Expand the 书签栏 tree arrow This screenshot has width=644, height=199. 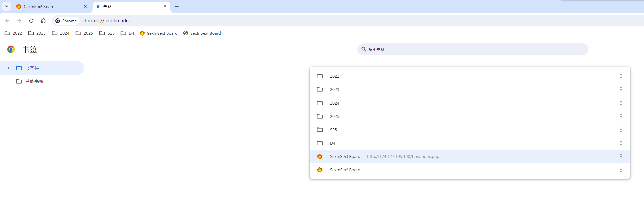pyautogui.click(x=8, y=68)
